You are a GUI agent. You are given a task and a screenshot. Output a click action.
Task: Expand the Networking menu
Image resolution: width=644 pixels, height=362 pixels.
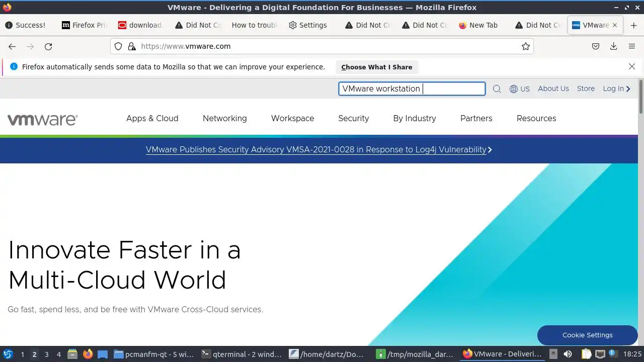click(224, 119)
